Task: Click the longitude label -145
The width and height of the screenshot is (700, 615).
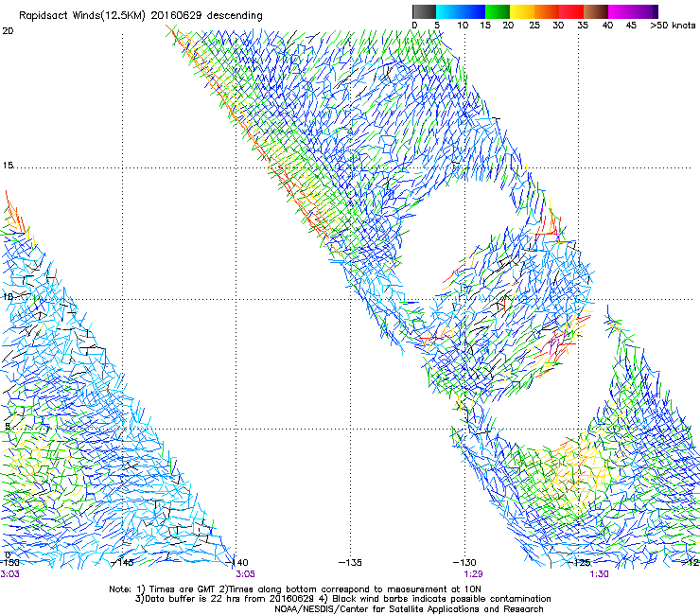Action: point(122,562)
